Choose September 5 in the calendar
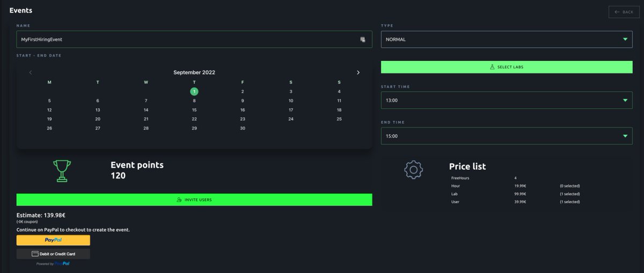 pos(49,100)
